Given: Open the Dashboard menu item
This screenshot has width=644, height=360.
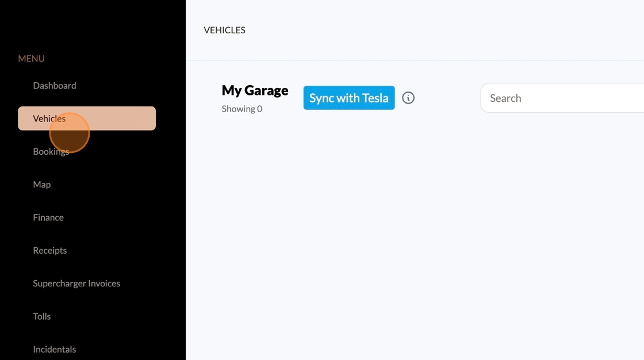Looking at the screenshot, I should (55, 86).
